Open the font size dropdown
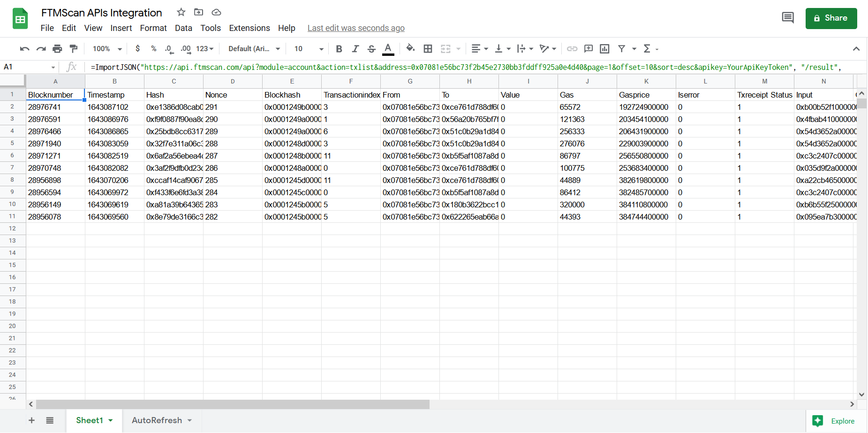This screenshot has width=868, height=433. coord(309,49)
